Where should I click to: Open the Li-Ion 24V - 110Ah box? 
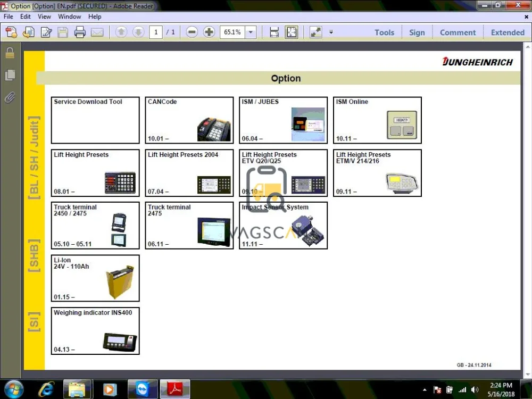tap(95, 278)
